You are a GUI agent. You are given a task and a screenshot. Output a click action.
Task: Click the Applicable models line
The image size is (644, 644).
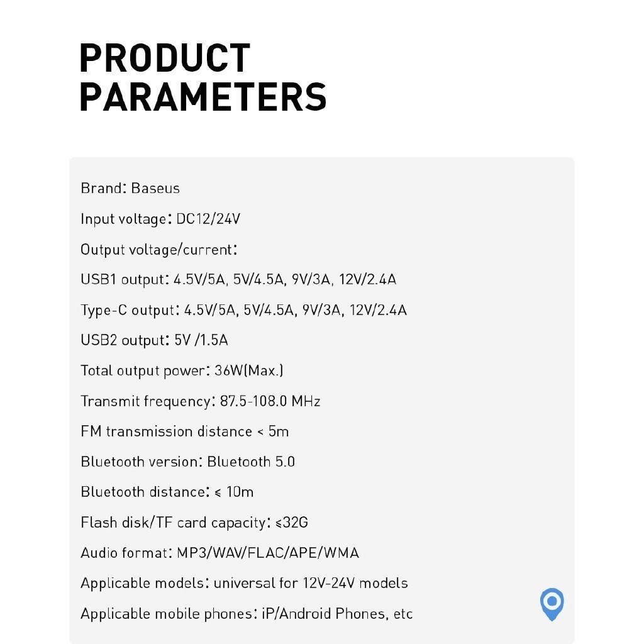click(x=244, y=583)
